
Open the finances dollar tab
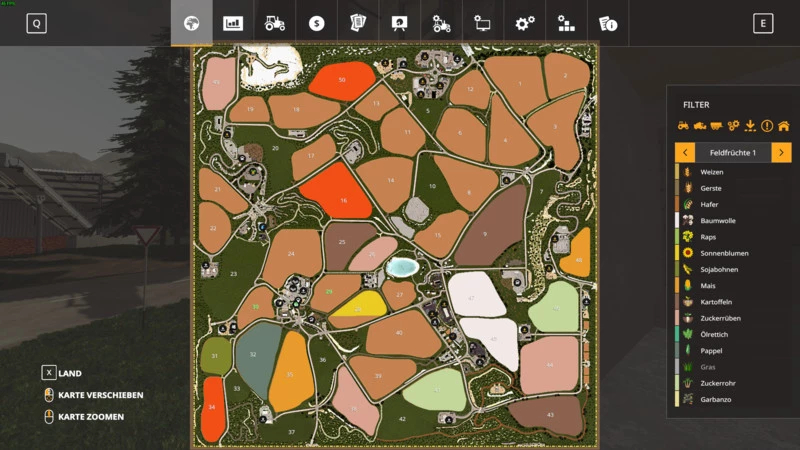click(316, 23)
